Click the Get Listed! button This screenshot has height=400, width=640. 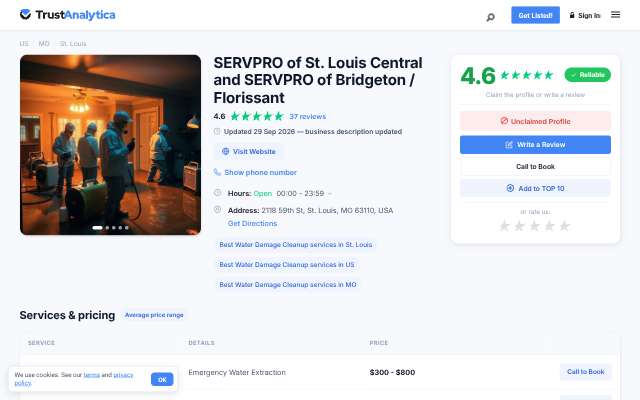(x=535, y=15)
